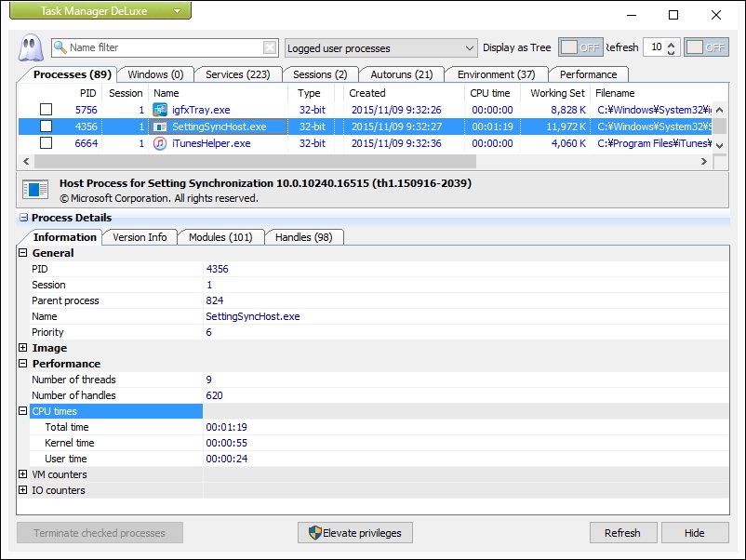Click the Priority row label

coord(47,332)
